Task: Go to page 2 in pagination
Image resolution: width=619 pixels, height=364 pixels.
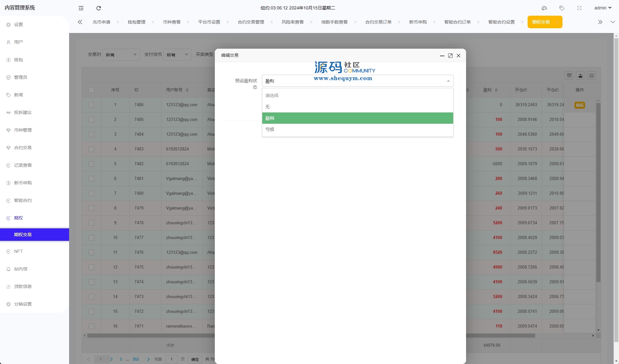Action: click(111, 359)
